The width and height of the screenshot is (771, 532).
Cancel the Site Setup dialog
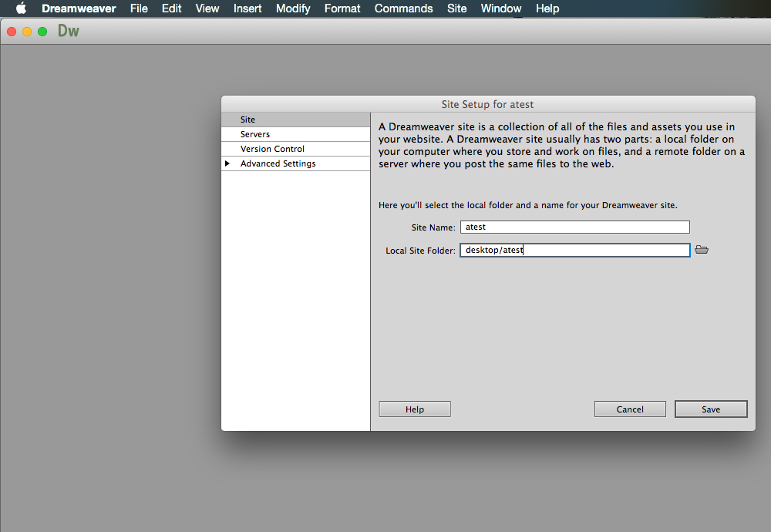coord(630,409)
